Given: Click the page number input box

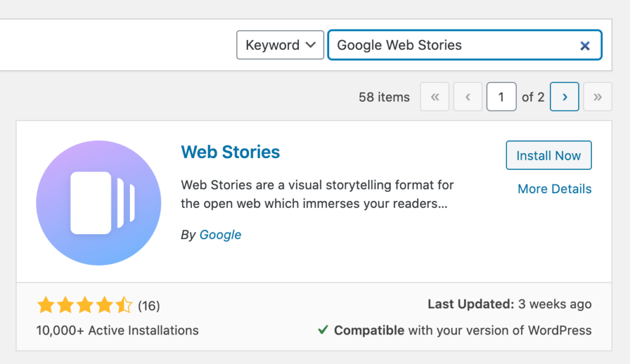Looking at the screenshot, I should tap(501, 97).
